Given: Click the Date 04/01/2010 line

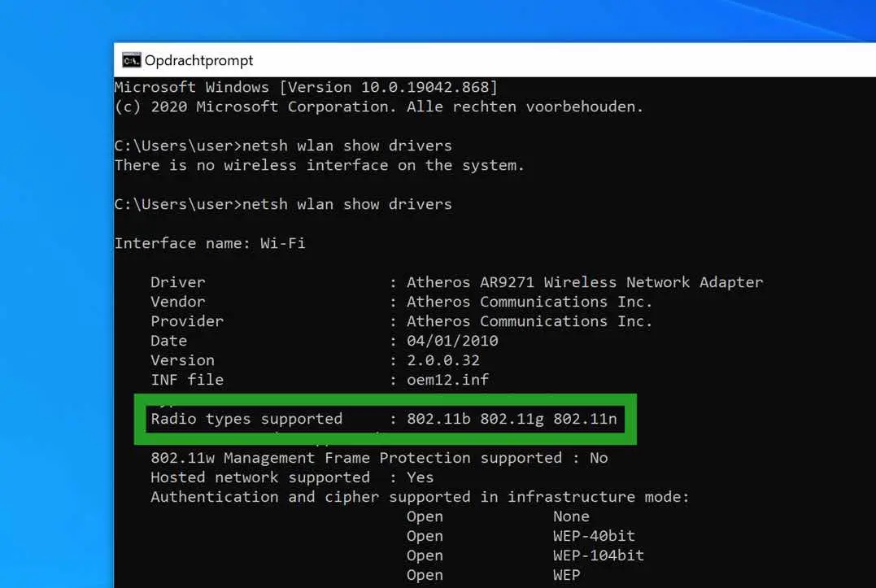Looking at the screenshot, I should click(x=325, y=341).
